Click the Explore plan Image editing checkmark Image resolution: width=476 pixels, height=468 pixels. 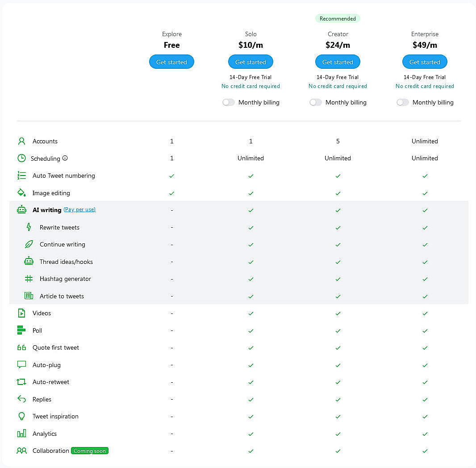(x=172, y=193)
